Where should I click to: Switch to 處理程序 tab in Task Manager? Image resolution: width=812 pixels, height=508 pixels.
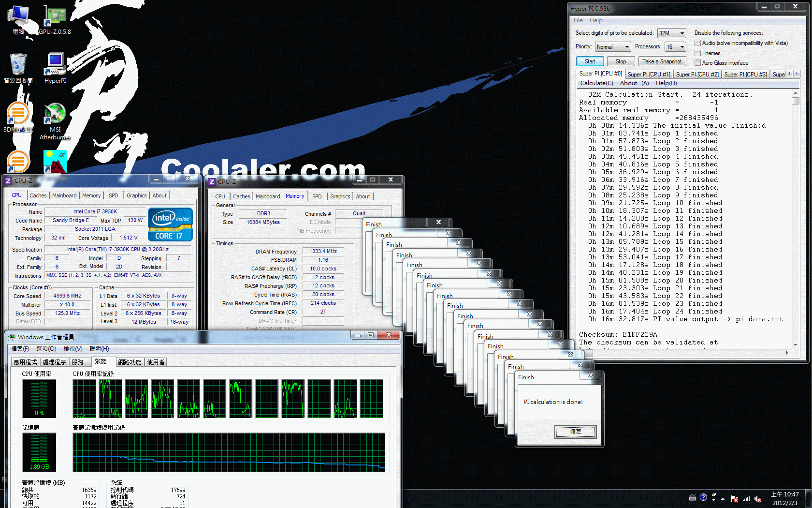[x=54, y=362]
